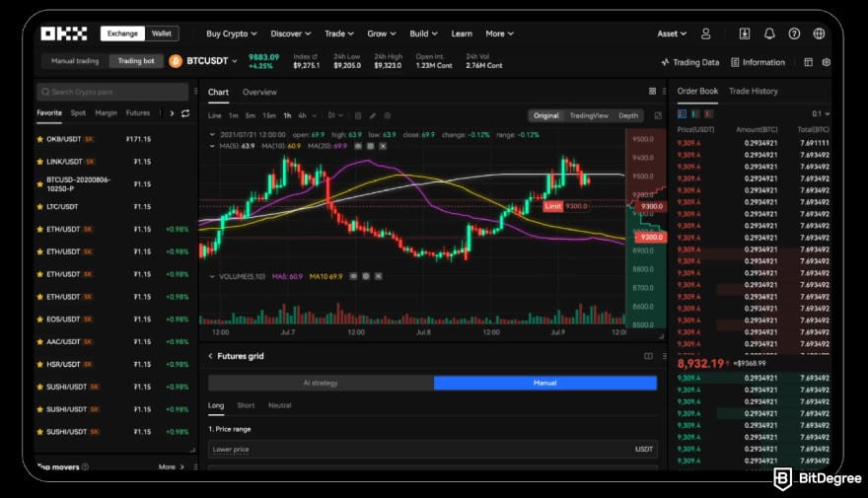Select the Trading bot mode
Image resolution: width=868 pixels, height=498 pixels.
(136, 61)
